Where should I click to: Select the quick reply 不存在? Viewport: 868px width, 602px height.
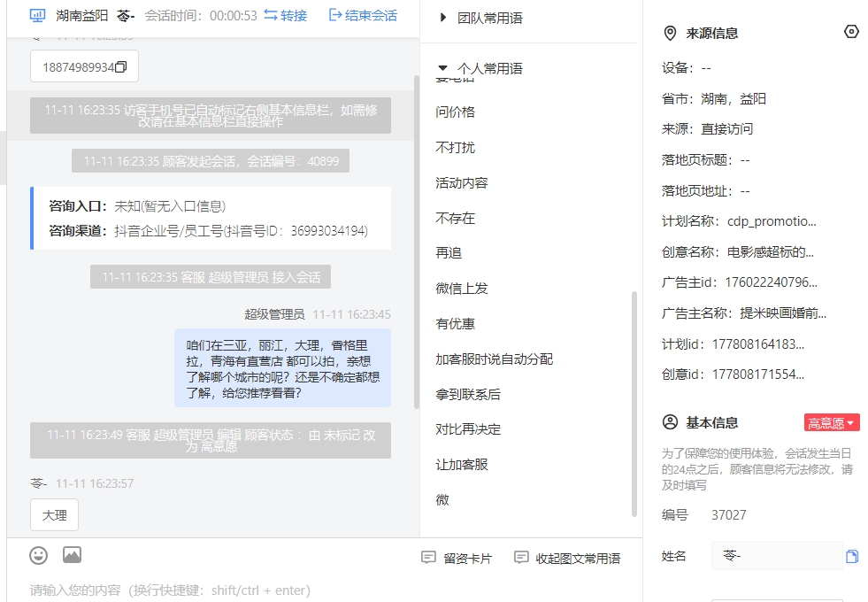coord(455,218)
